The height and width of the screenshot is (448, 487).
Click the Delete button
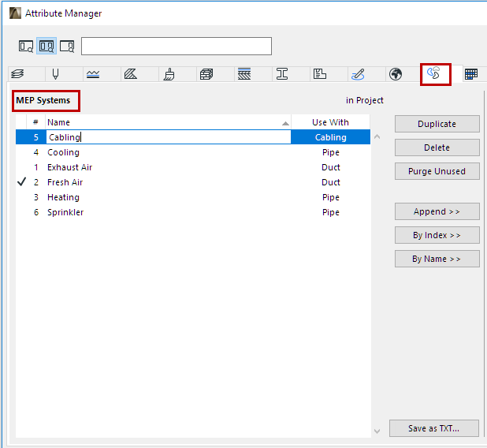(437, 147)
